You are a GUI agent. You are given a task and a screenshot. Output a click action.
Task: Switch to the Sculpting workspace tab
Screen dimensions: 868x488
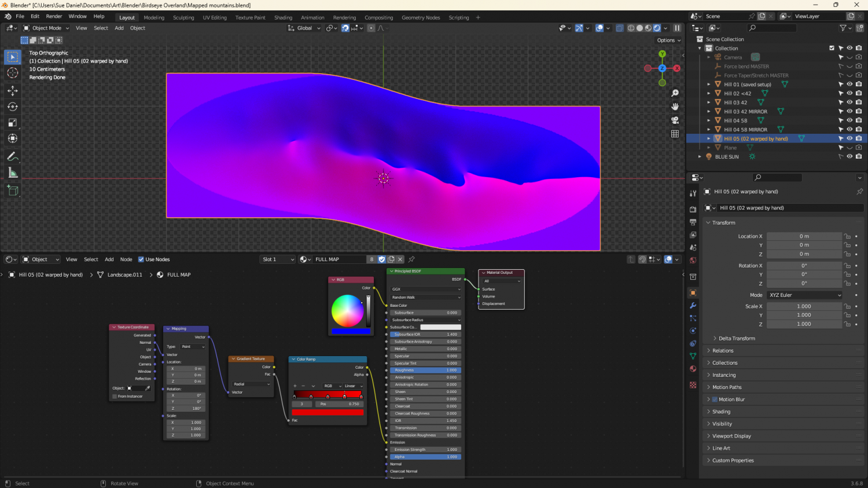tap(183, 17)
